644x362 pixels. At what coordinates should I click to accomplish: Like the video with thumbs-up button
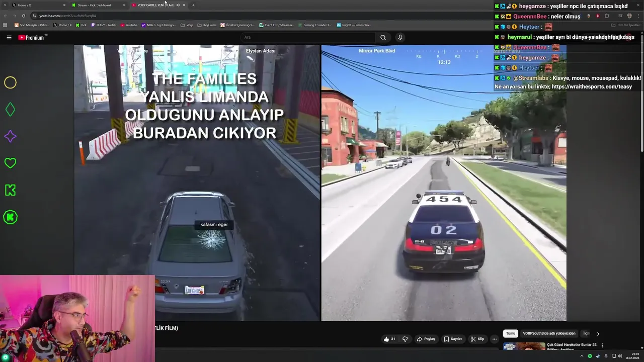point(389,339)
